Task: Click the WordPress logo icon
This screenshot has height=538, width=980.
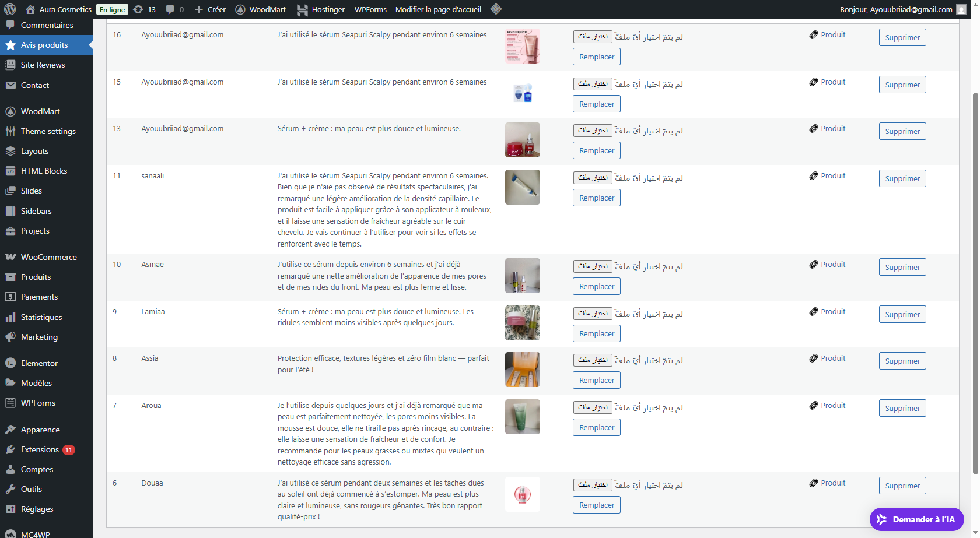Action: tap(10, 9)
